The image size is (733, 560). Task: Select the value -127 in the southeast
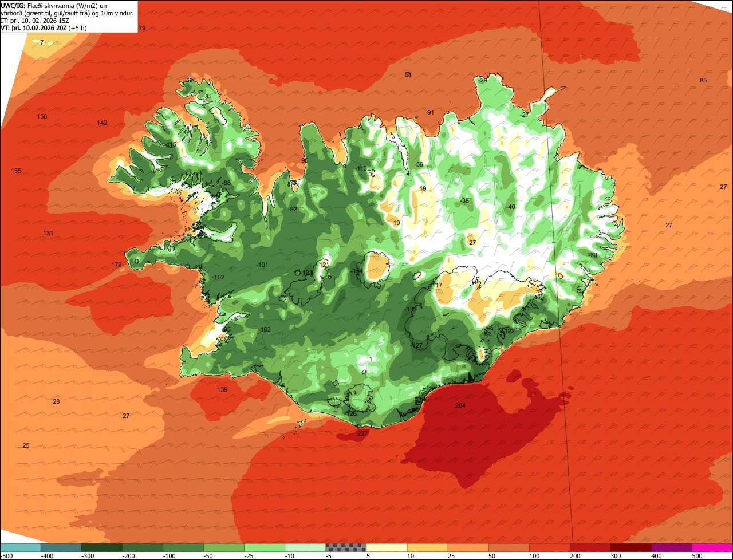pos(416,345)
